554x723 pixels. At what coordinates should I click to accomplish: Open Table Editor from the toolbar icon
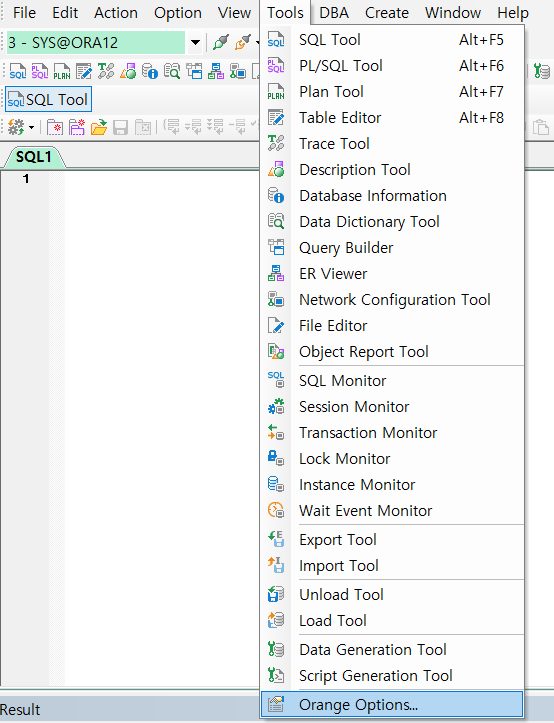(84, 71)
